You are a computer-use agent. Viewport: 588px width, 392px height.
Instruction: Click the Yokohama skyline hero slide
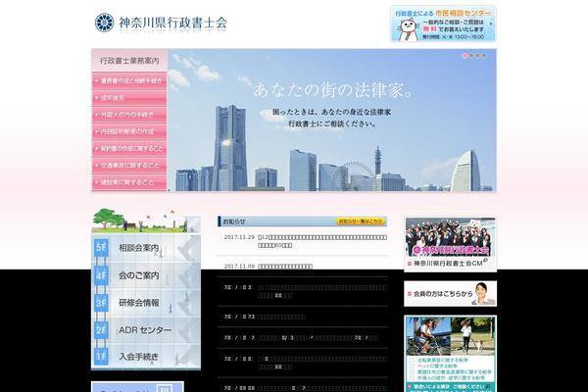[332, 120]
